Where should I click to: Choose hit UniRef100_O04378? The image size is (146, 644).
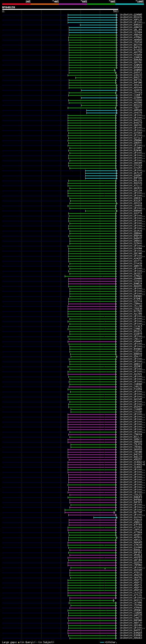tap(131, 113)
